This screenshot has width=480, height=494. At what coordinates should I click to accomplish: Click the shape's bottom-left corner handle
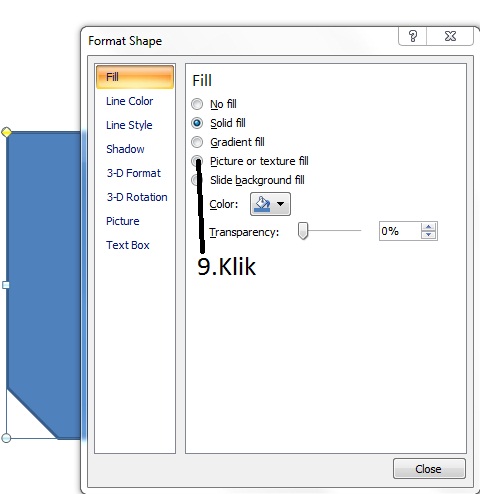[6, 438]
